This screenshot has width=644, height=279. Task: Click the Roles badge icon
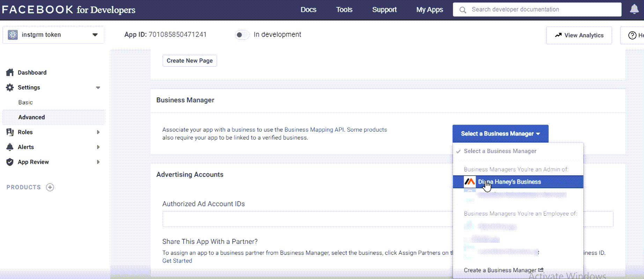coord(10,132)
